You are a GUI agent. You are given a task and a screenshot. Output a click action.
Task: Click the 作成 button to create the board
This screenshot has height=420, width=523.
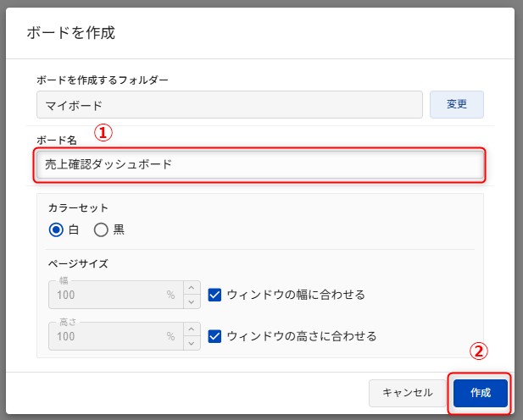pyautogui.click(x=481, y=393)
